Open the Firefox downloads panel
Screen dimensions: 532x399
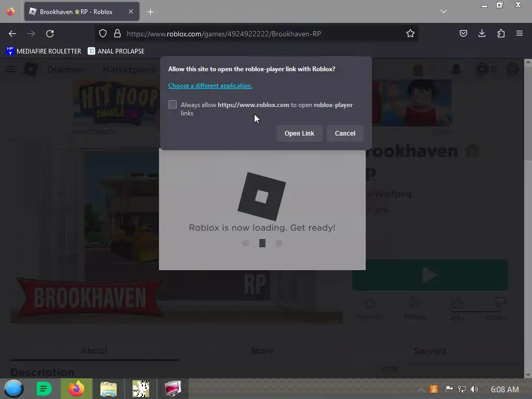[x=482, y=33]
